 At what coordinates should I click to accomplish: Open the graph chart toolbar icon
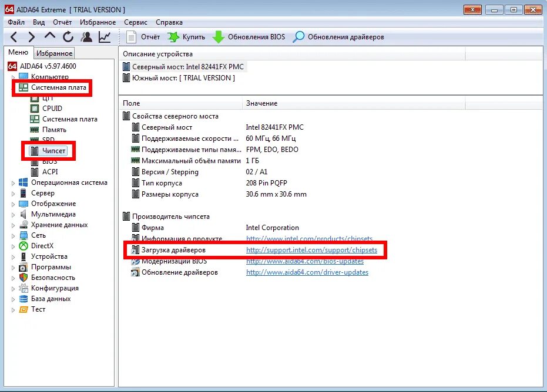(105, 37)
